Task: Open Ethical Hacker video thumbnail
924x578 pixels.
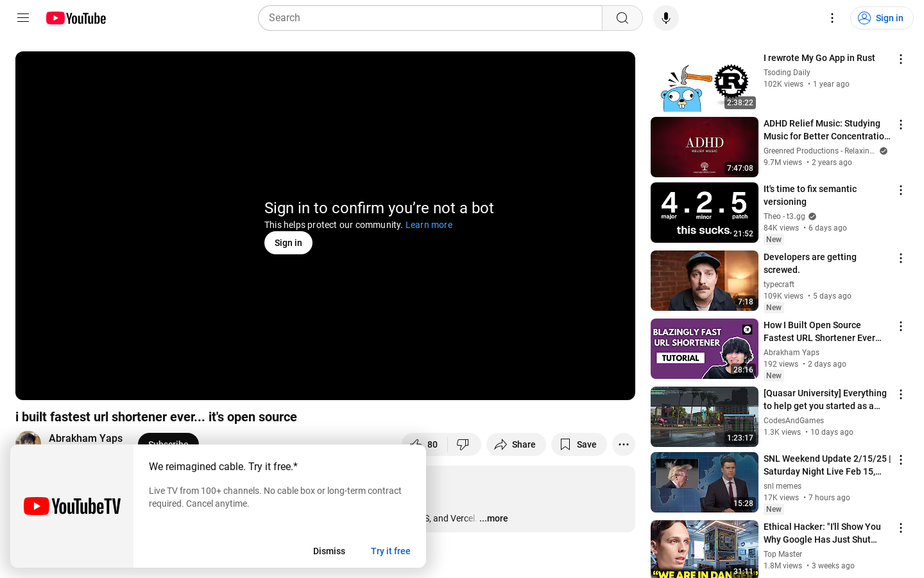Action: pyautogui.click(x=705, y=549)
